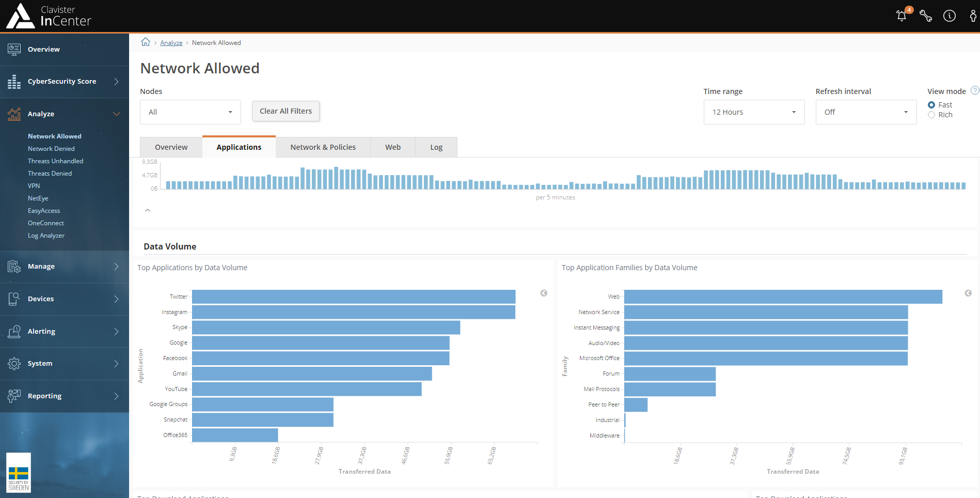
Task: Expand the Alerting menu chevron
Action: (116, 332)
